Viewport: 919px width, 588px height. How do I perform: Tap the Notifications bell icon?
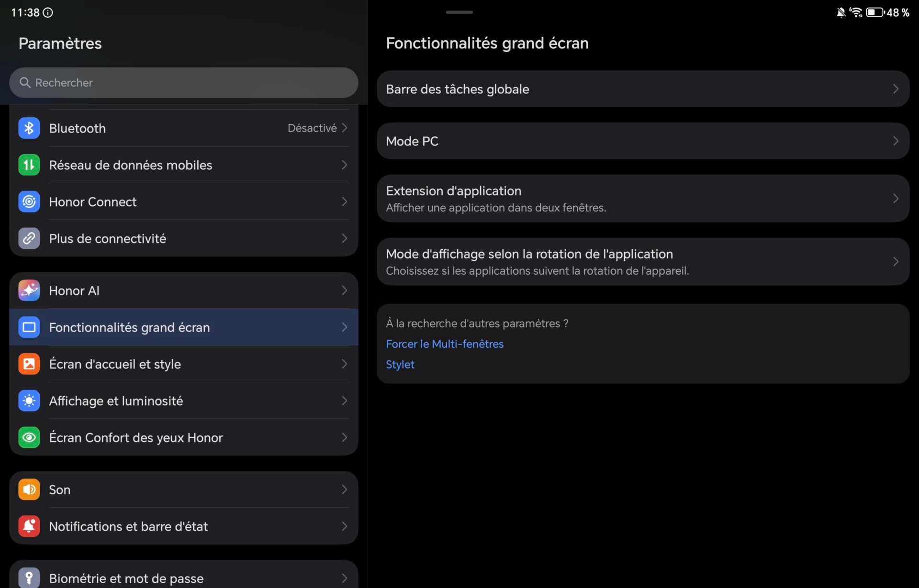(x=29, y=526)
